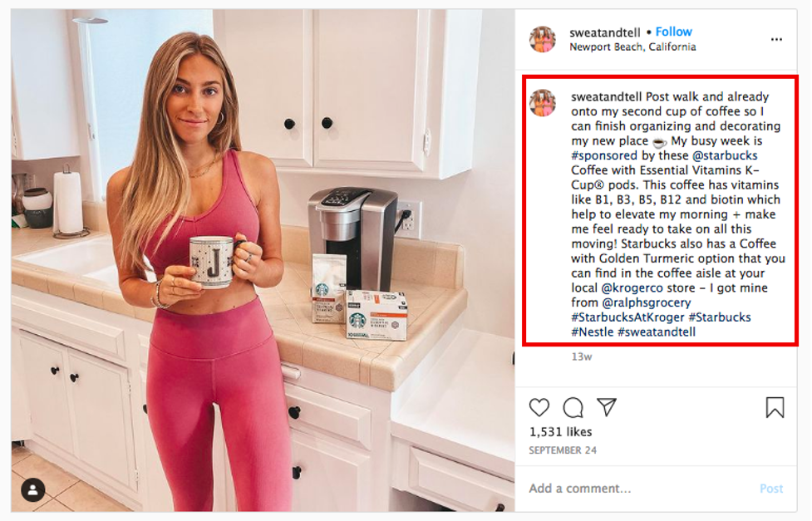
Task: Open the #sponsored hashtag
Action: [604, 156]
